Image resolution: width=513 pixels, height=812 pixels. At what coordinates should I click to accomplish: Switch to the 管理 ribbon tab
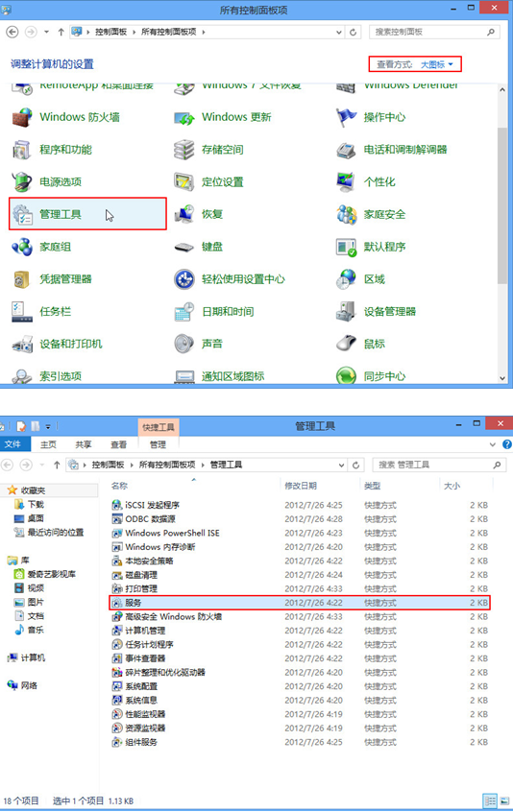click(159, 444)
